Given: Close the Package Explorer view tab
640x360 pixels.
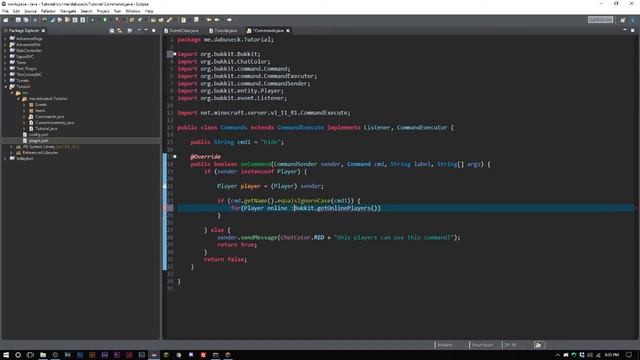Looking at the screenshot, I should click(43, 31).
